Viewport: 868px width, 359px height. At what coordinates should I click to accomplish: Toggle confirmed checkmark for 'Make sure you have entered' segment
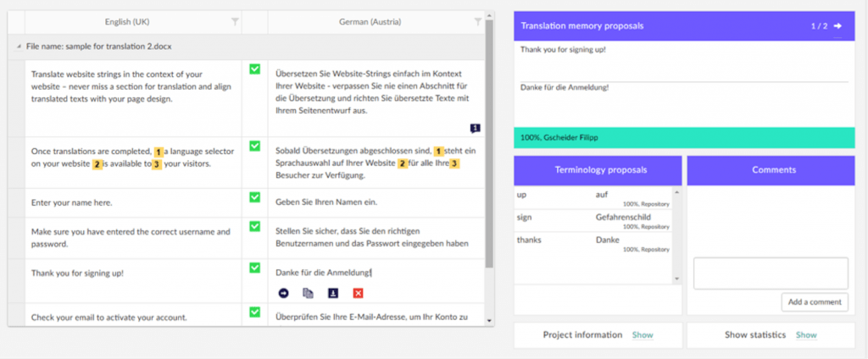click(254, 226)
